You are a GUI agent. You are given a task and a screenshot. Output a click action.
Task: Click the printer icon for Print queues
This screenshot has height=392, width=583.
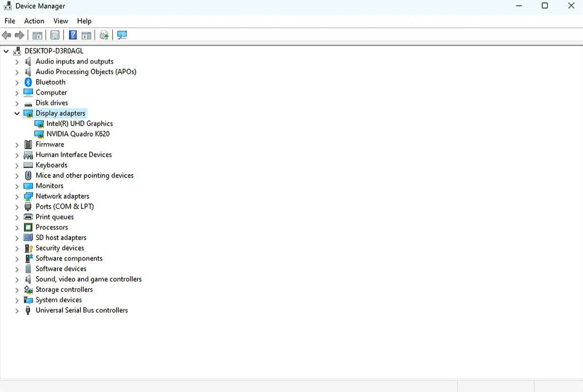tap(28, 217)
